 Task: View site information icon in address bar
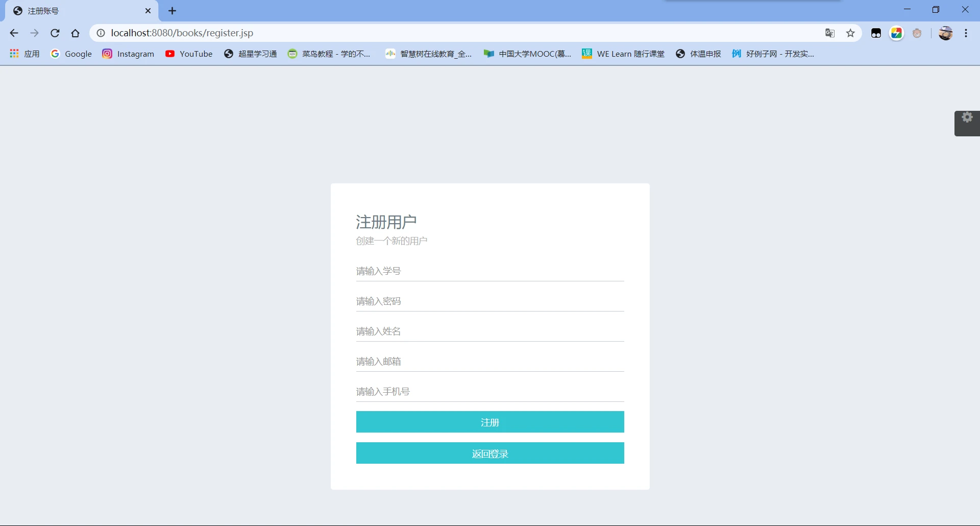click(101, 33)
